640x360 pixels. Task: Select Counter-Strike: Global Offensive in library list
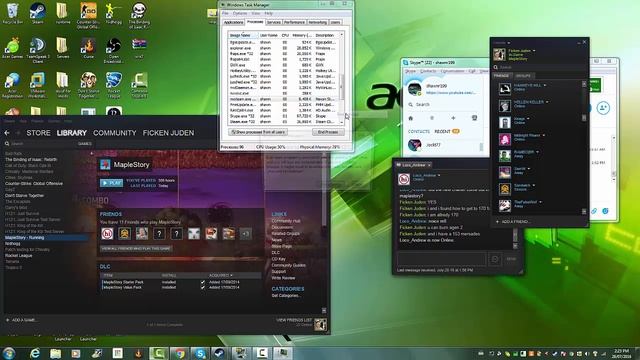(x=34, y=184)
